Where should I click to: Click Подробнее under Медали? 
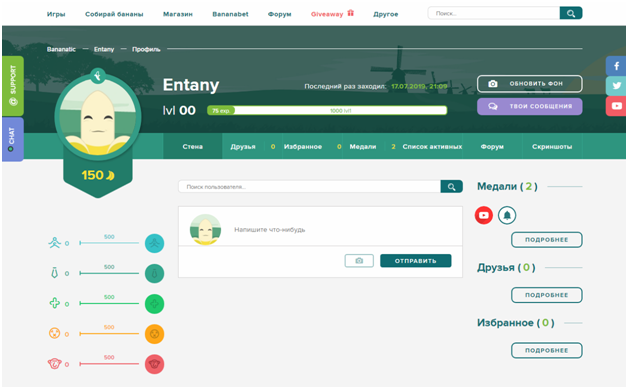(x=547, y=240)
